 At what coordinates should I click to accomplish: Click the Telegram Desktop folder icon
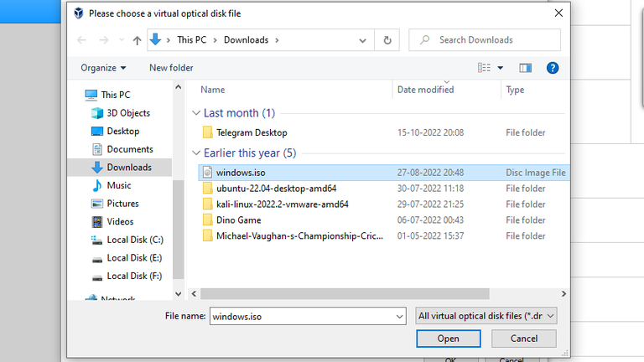point(207,132)
